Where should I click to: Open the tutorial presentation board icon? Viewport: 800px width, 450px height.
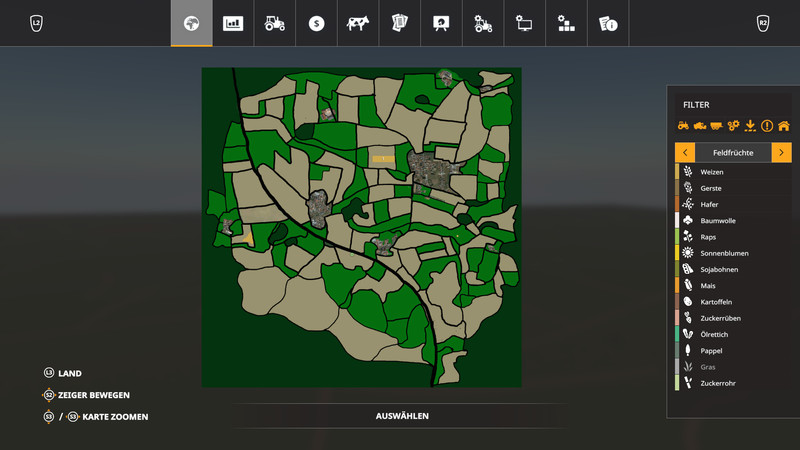pos(441,23)
